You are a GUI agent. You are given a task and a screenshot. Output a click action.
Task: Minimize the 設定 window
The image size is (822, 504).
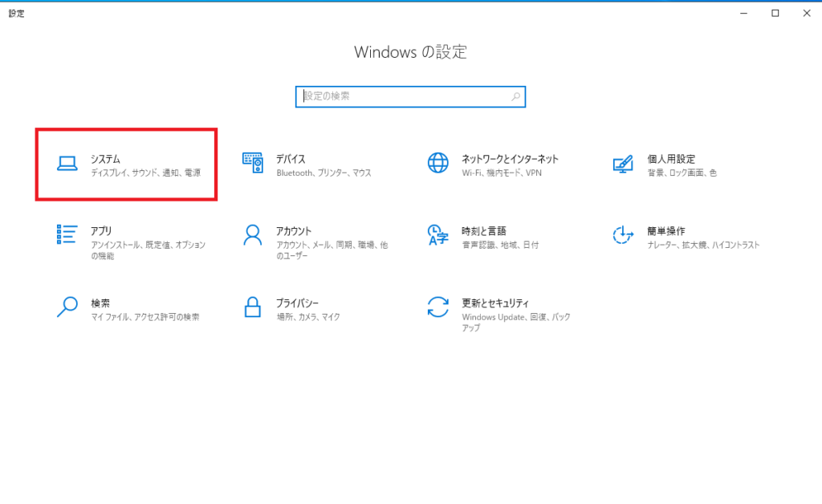point(746,13)
